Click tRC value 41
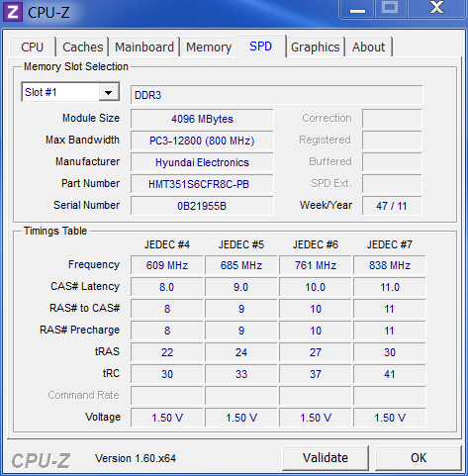This screenshot has height=476, width=468. 390,374
